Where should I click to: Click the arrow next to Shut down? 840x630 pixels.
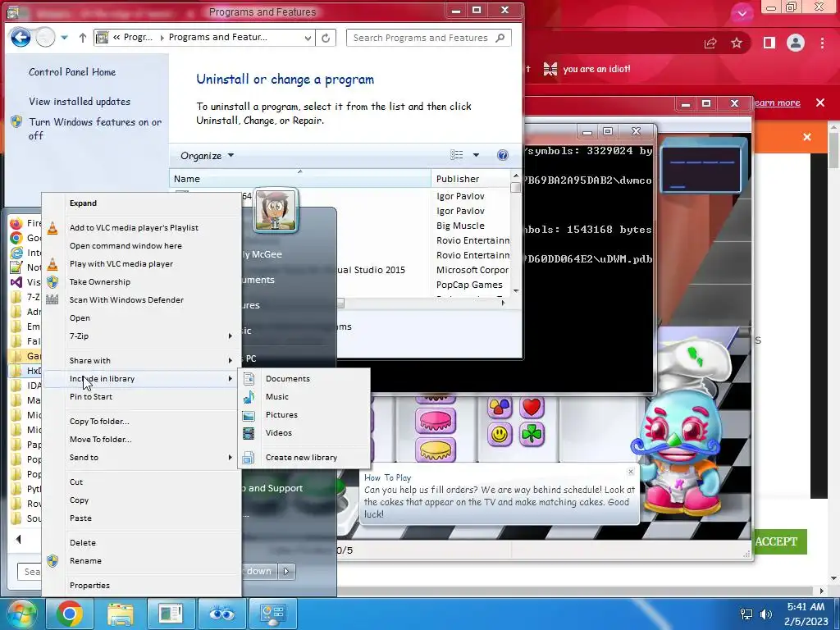(x=286, y=571)
